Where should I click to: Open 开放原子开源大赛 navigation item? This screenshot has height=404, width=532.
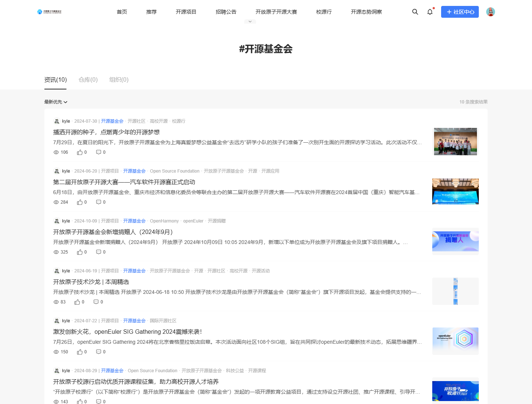[x=276, y=12]
